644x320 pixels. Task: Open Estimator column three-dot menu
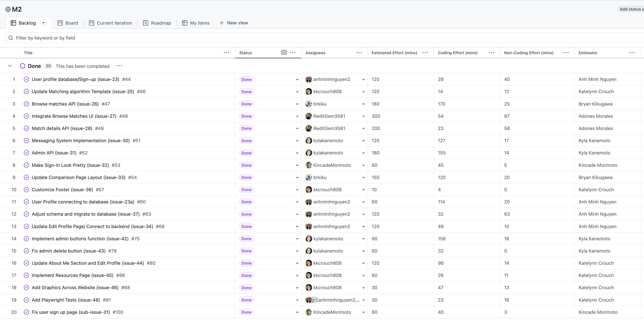coord(632,53)
